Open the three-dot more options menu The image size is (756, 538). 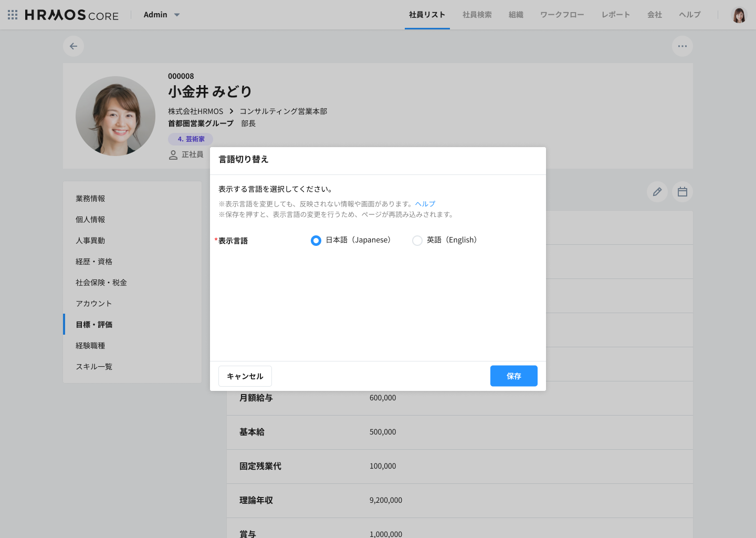pyautogui.click(x=682, y=46)
